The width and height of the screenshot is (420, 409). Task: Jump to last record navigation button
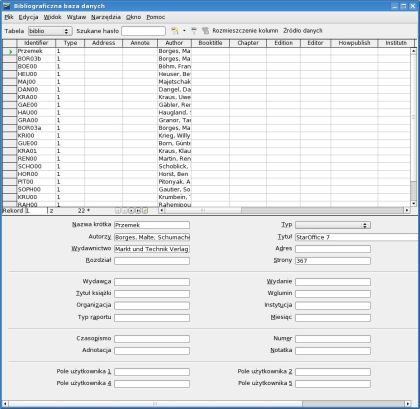(x=138, y=211)
